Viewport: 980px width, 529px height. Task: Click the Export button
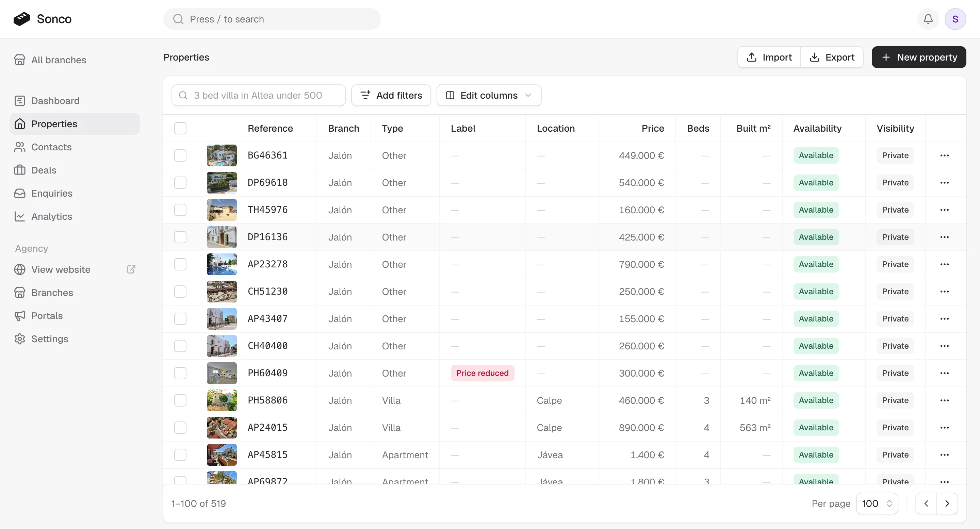(x=832, y=57)
